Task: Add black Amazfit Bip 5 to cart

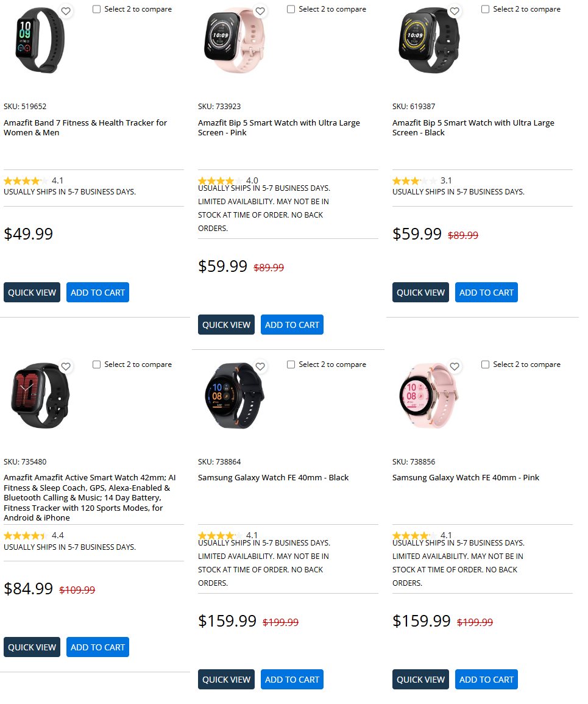Action: click(486, 292)
